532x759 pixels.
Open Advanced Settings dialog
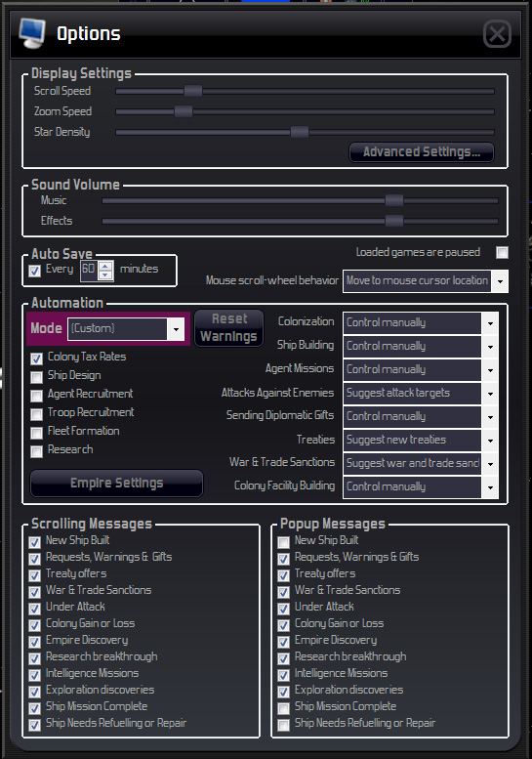coord(422,152)
